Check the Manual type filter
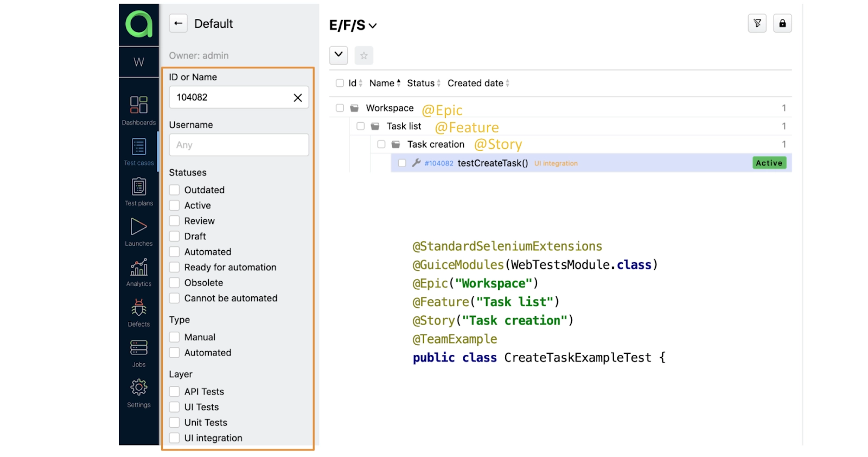868x457 pixels. pos(175,337)
